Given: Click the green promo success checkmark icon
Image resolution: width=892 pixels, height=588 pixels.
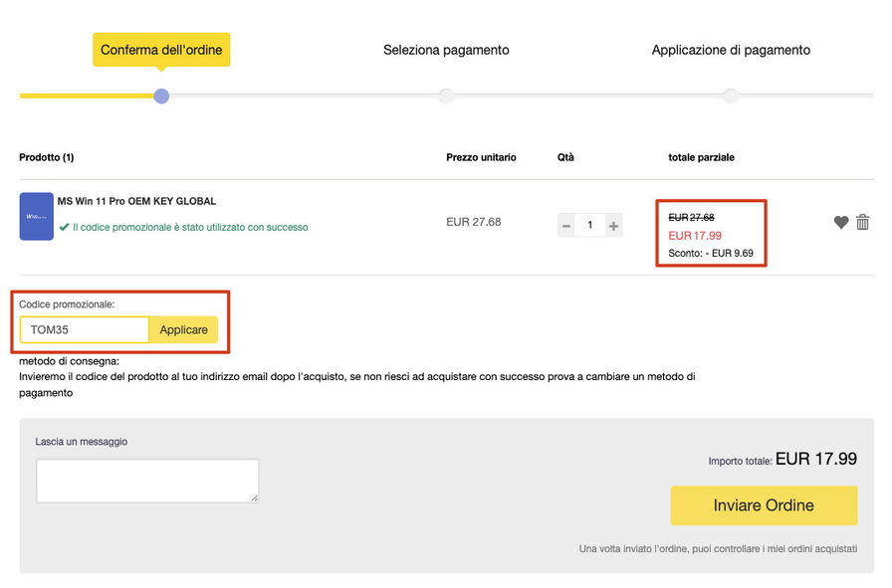Looking at the screenshot, I should tap(64, 227).
